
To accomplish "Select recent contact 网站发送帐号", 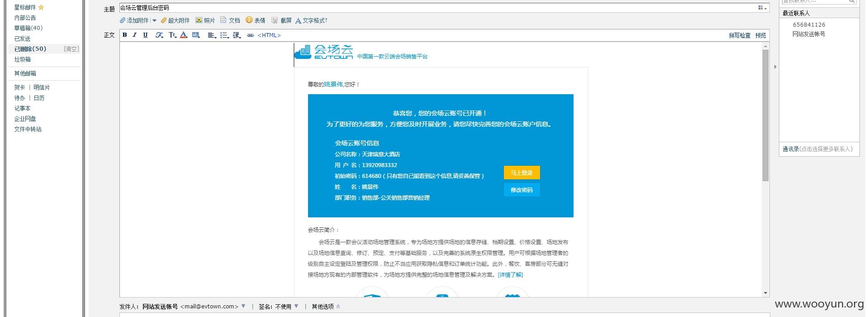I will coord(809,34).
